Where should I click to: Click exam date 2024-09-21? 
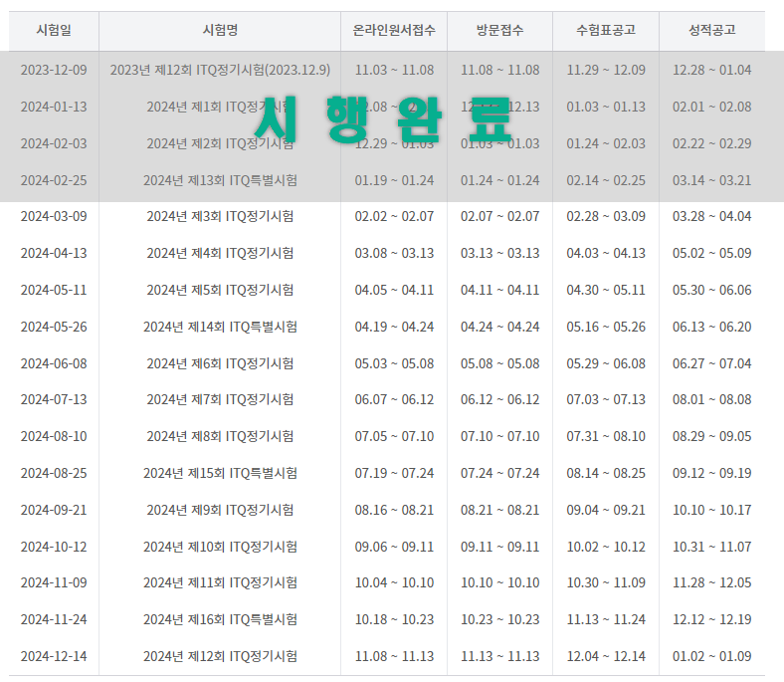[x=54, y=511]
